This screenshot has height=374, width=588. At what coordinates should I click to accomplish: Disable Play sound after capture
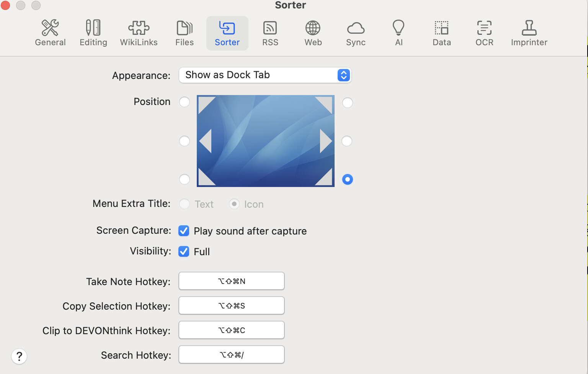[x=184, y=231]
